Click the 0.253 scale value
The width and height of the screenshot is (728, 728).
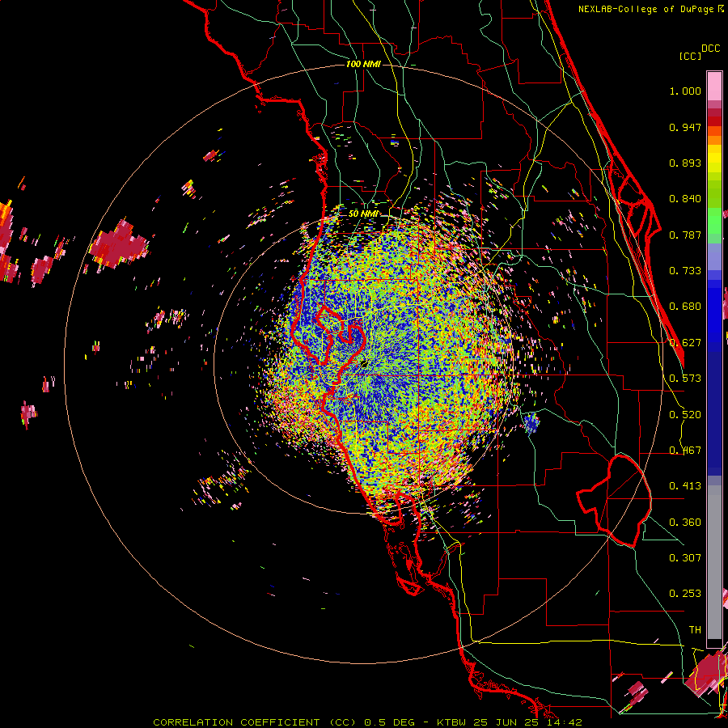[x=685, y=594]
